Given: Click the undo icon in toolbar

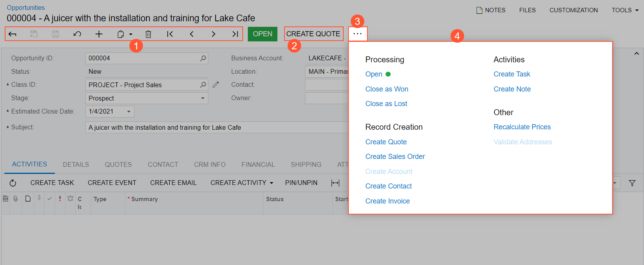Looking at the screenshot, I should (x=77, y=34).
